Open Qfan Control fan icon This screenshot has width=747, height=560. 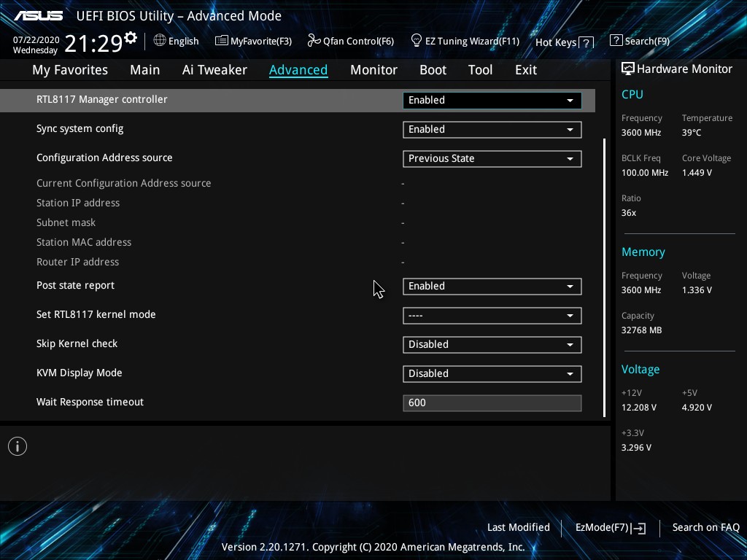tap(314, 41)
